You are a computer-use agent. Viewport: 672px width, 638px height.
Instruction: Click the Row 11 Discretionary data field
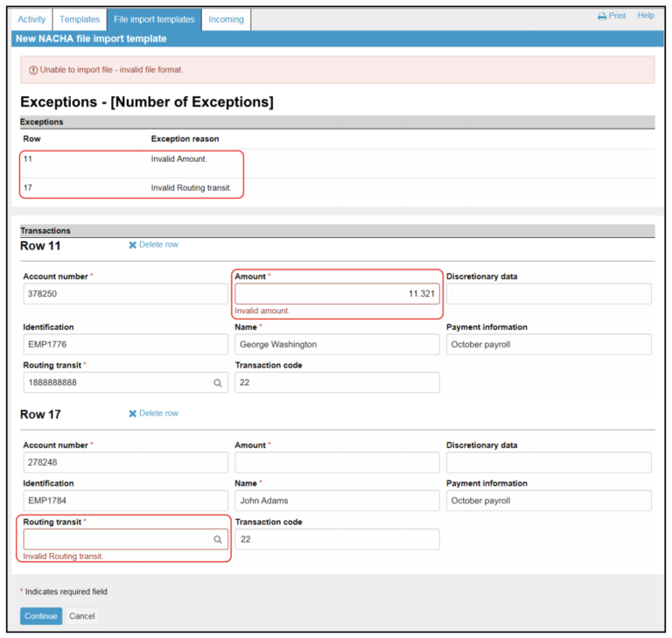click(549, 294)
